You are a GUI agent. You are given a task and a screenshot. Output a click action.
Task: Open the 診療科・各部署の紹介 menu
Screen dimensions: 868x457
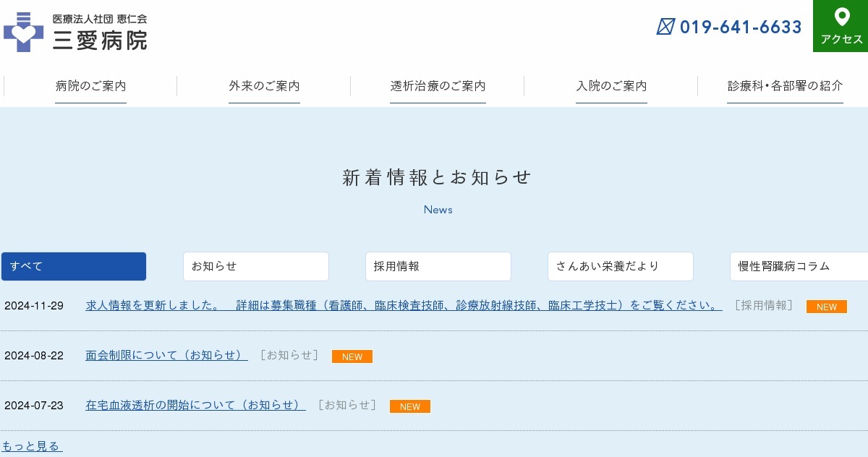(x=785, y=86)
